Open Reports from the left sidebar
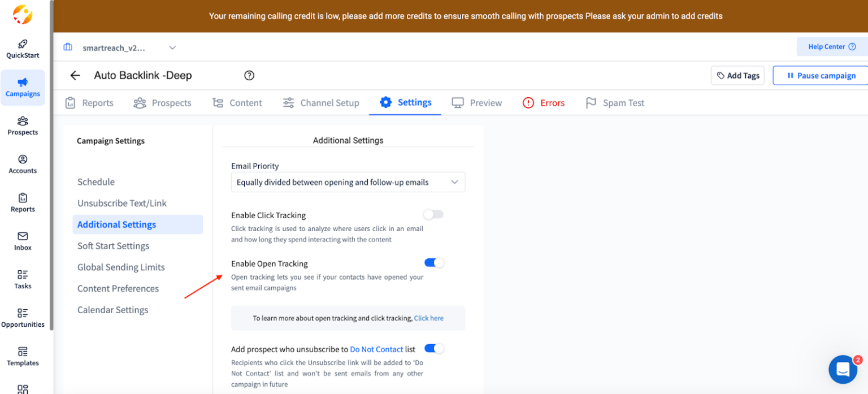Image resolution: width=868 pixels, height=394 pixels. point(23,202)
